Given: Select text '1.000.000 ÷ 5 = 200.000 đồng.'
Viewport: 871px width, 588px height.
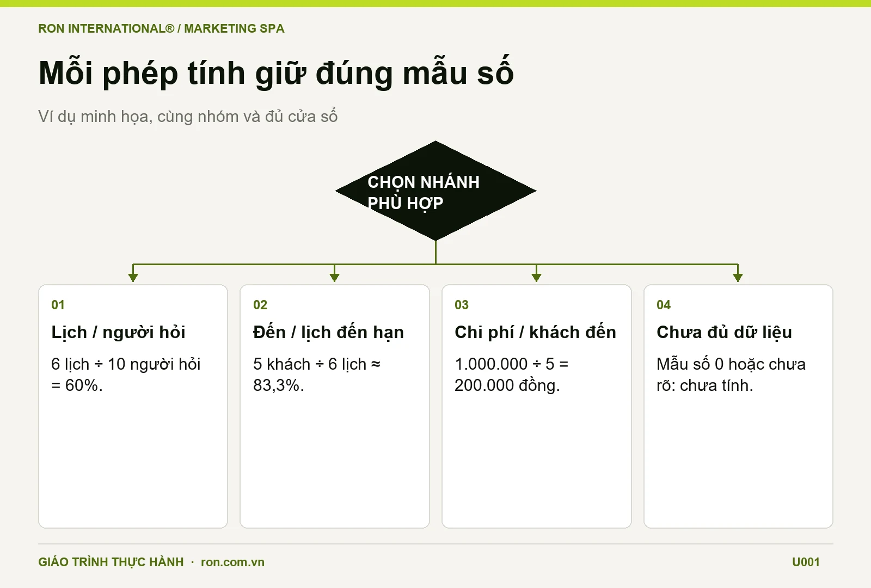Looking at the screenshot, I should pos(511,375).
